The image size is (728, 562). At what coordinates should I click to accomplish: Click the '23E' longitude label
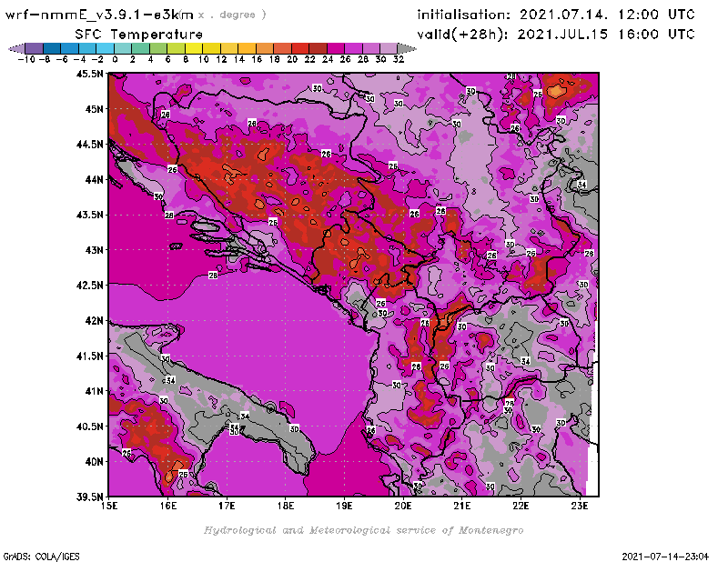[x=580, y=506]
